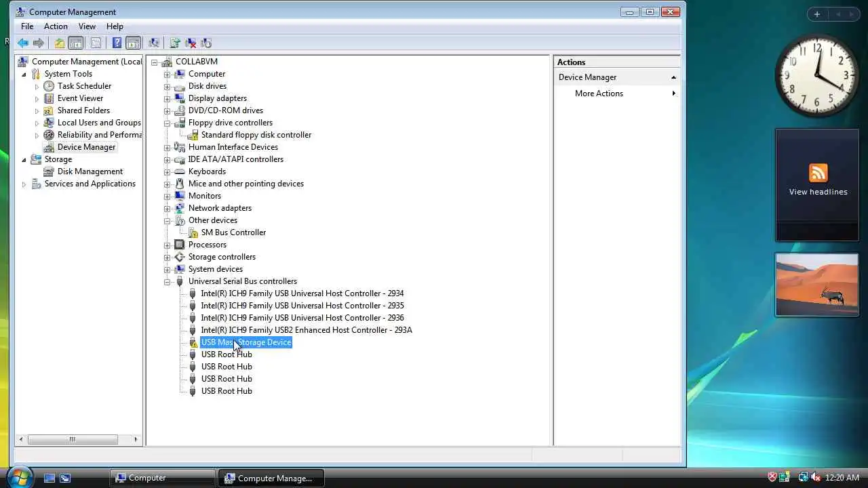Screen dimensions: 868x488
Task: Select Reliability and Performance node
Action: (99, 135)
